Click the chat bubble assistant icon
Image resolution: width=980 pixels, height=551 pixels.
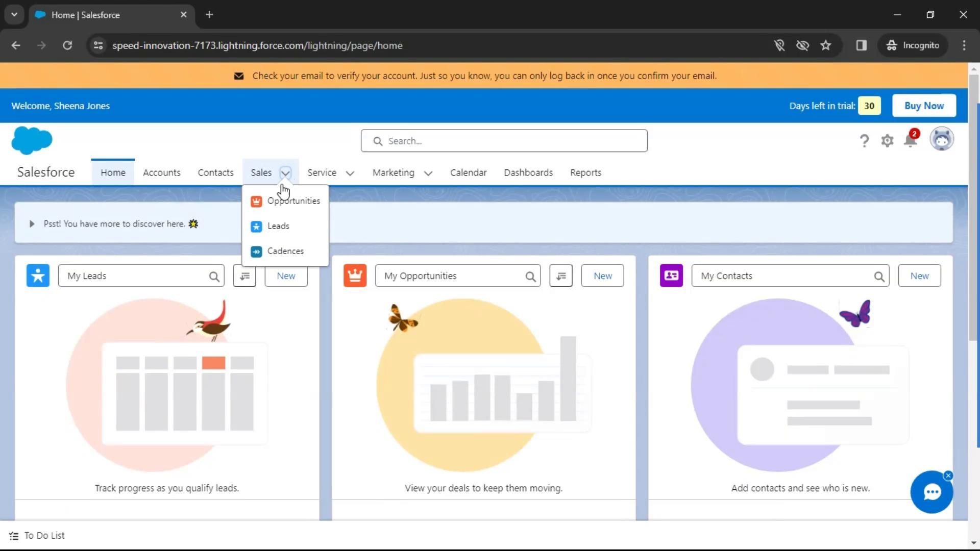coord(932,492)
